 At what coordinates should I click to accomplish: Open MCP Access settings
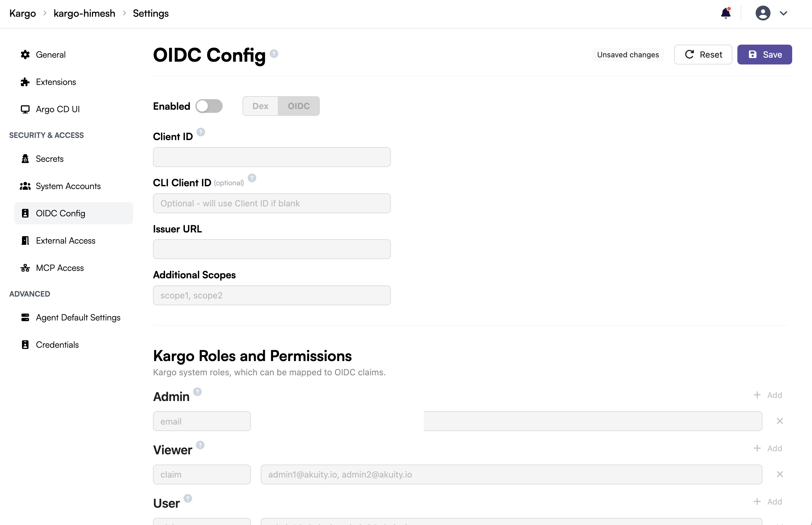[x=74, y=268]
